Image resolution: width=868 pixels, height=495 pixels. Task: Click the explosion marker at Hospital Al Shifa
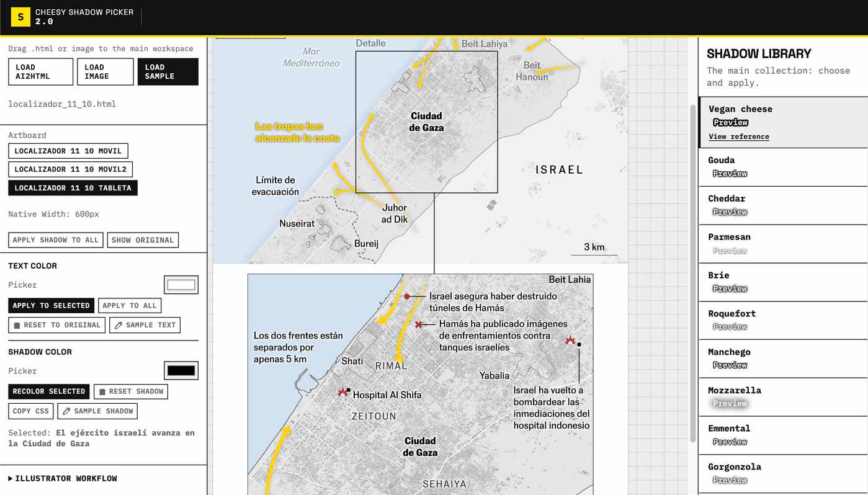[x=342, y=392]
